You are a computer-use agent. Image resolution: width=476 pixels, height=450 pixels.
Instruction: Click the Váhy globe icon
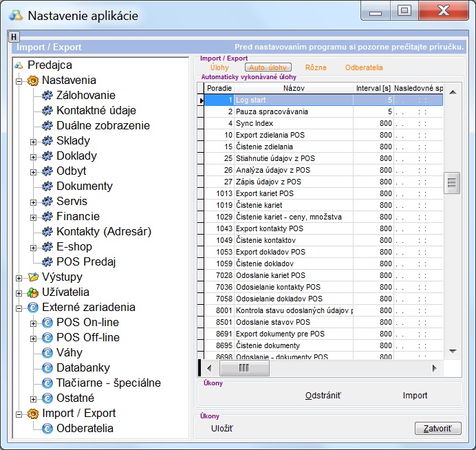[47, 353]
